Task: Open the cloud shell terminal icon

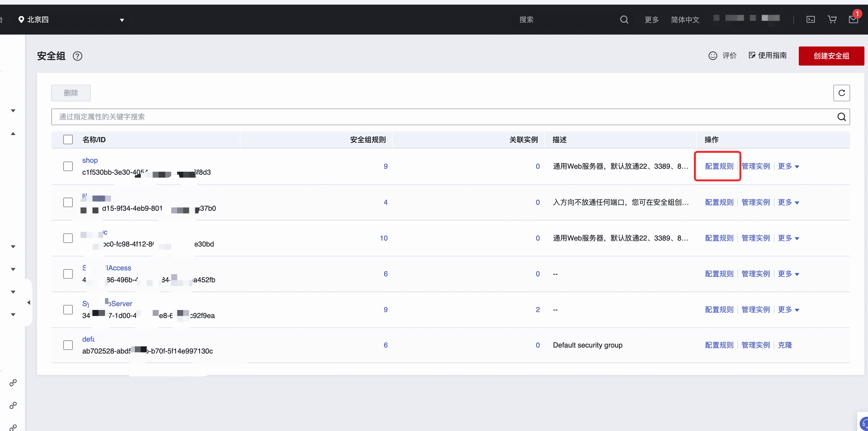Action: point(810,20)
